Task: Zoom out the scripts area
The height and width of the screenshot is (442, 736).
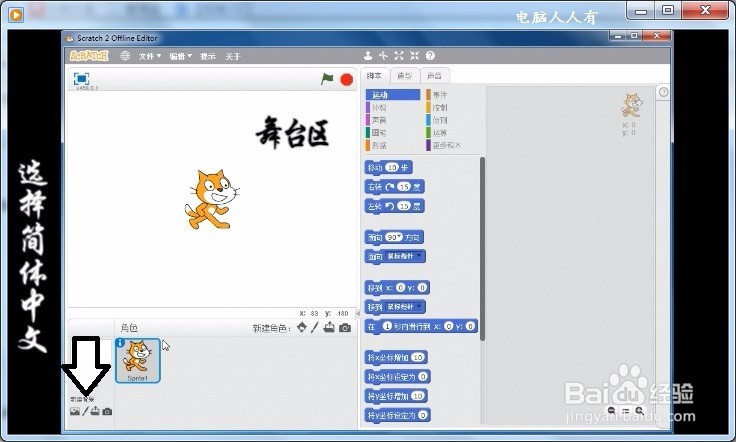Action: click(x=611, y=411)
